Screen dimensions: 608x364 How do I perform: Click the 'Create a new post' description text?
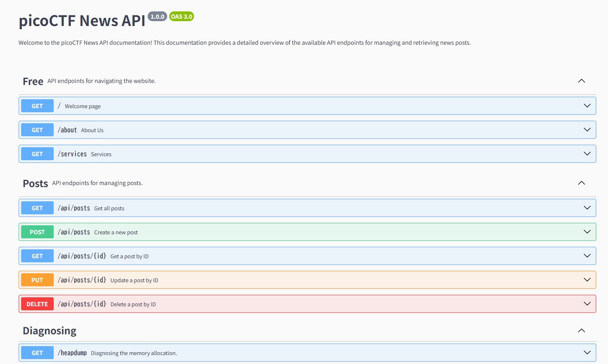(116, 232)
